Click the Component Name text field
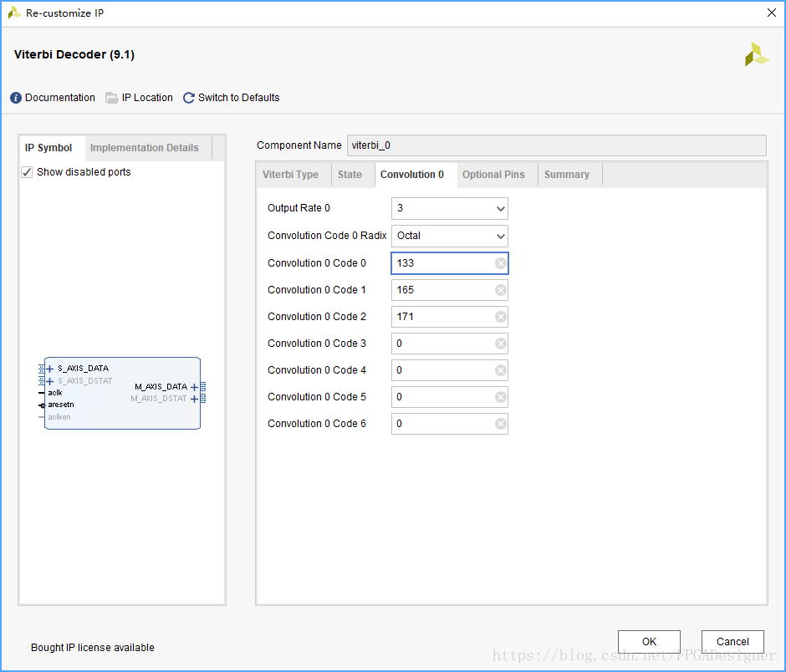The image size is (786, 672). coord(556,145)
